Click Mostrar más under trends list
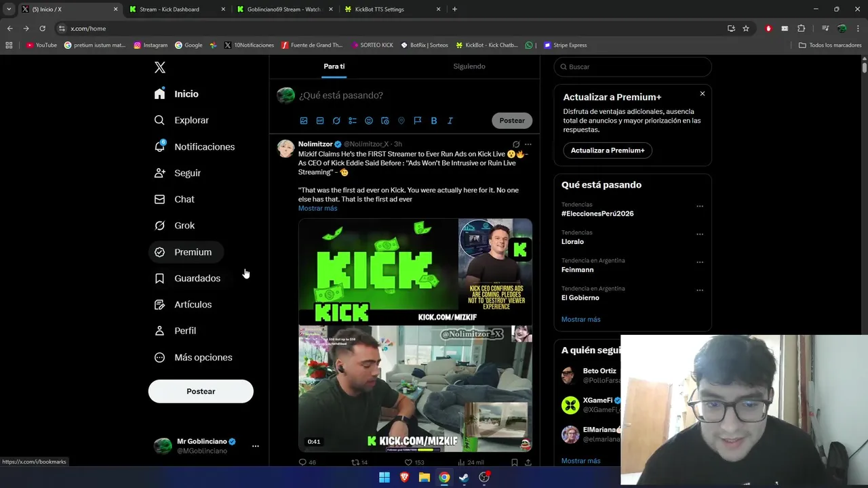Image resolution: width=868 pixels, height=488 pixels. click(x=581, y=319)
